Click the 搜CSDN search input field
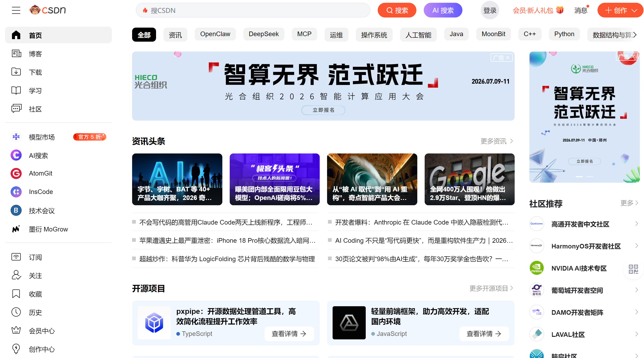Screen dimensions: 644x358 tap(253, 10)
